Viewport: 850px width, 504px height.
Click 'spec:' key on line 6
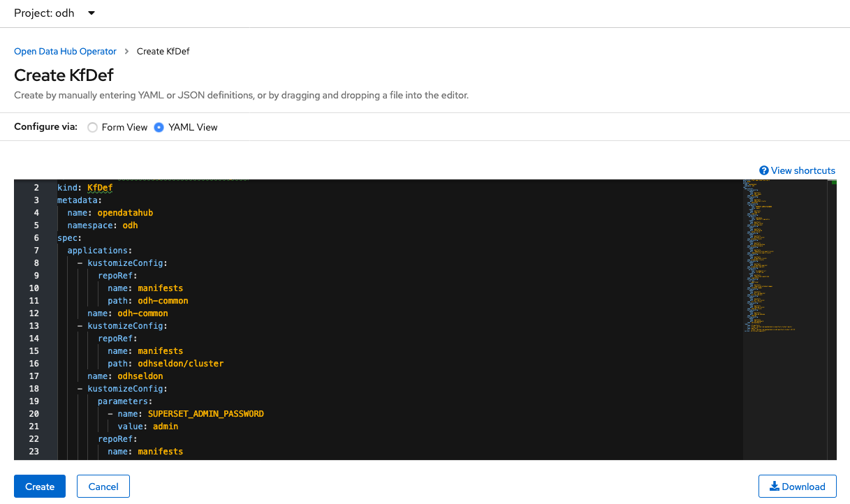click(x=70, y=238)
